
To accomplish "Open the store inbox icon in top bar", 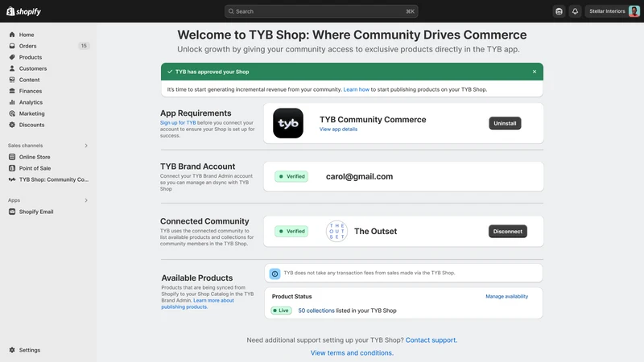I will click(x=559, y=11).
